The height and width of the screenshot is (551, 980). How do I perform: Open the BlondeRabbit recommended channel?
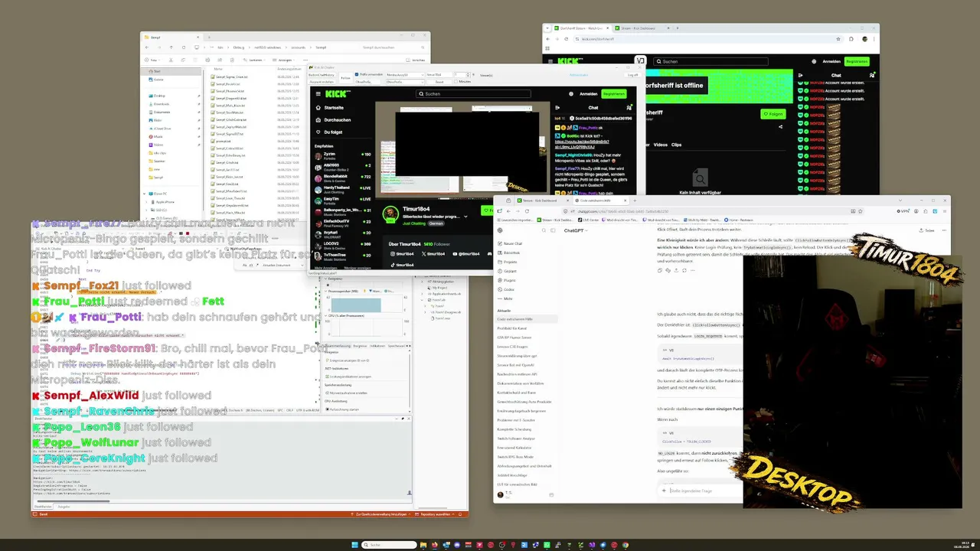point(343,177)
